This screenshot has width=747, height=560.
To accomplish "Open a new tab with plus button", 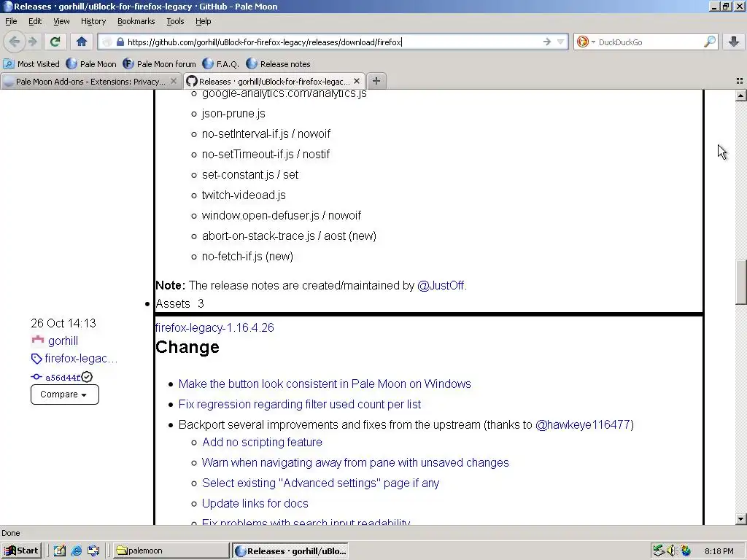I will click(x=376, y=81).
